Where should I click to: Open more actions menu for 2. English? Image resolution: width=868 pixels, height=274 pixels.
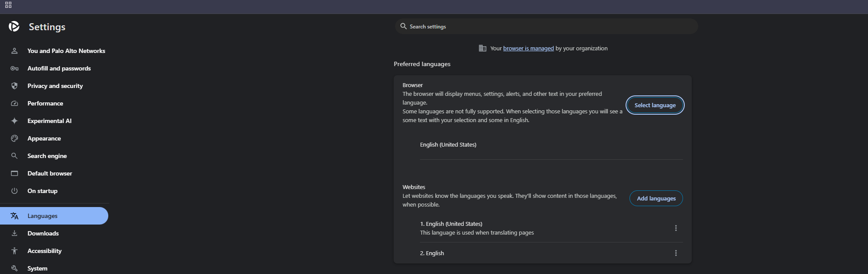(676, 253)
